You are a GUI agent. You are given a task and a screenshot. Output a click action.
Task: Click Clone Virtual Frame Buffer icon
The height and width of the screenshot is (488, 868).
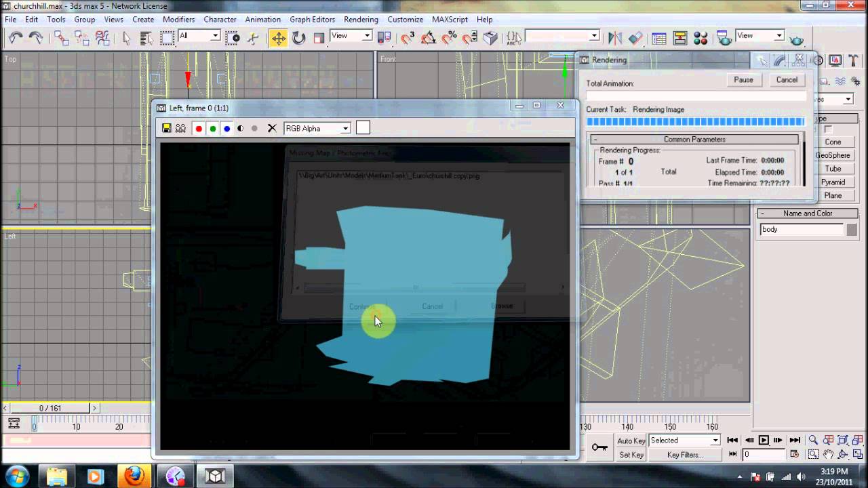click(180, 128)
